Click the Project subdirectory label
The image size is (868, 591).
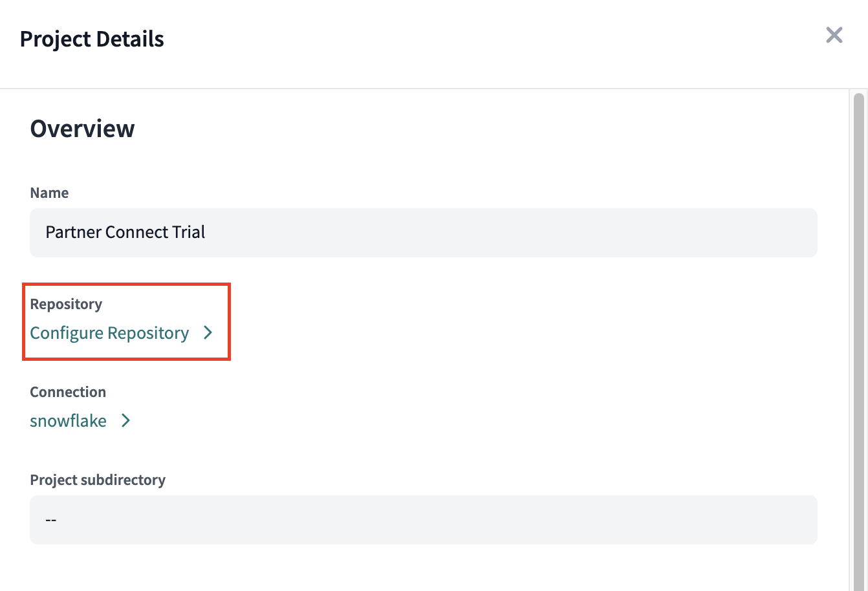(x=98, y=480)
